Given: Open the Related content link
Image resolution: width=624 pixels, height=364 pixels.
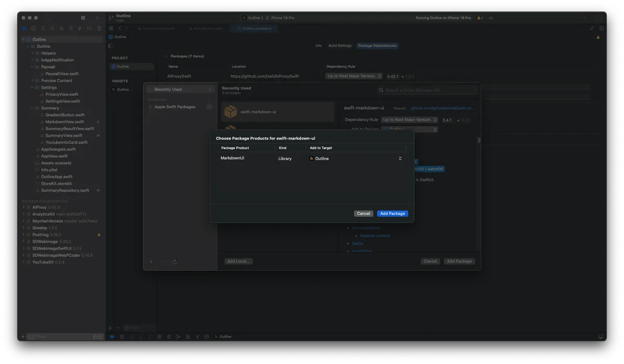Looking at the screenshot, I should [x=375, y=236].
